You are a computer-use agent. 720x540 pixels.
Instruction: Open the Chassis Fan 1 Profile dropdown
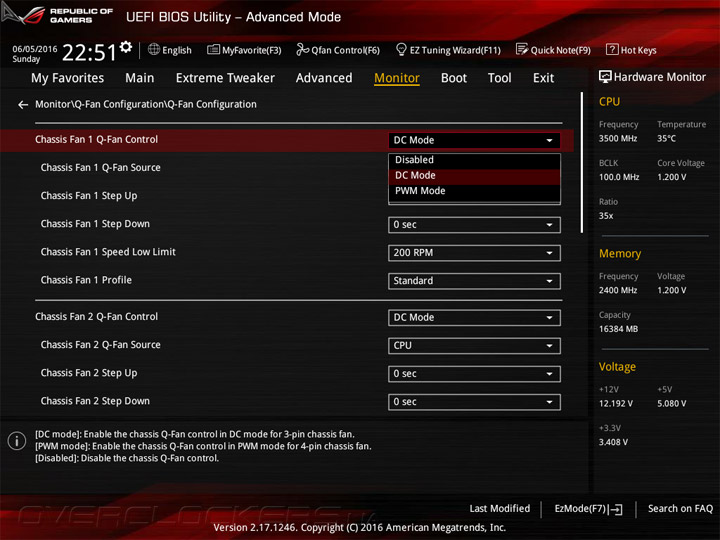point(474,281)
